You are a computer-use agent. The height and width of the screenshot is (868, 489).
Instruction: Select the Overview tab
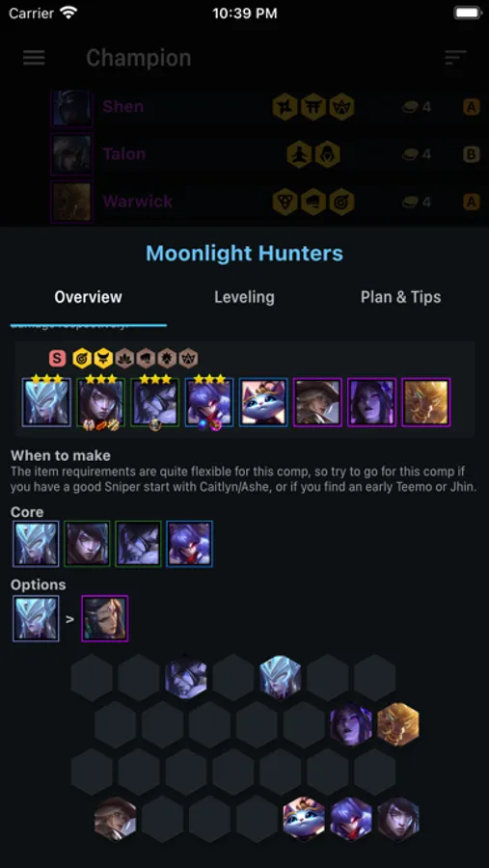click(88, 297)
